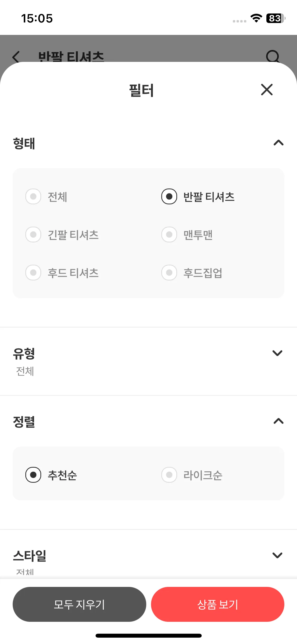The height and width of the screenshot is (644, 297).
Task: Tap the battery indicator icon
Action: point(276,18)
